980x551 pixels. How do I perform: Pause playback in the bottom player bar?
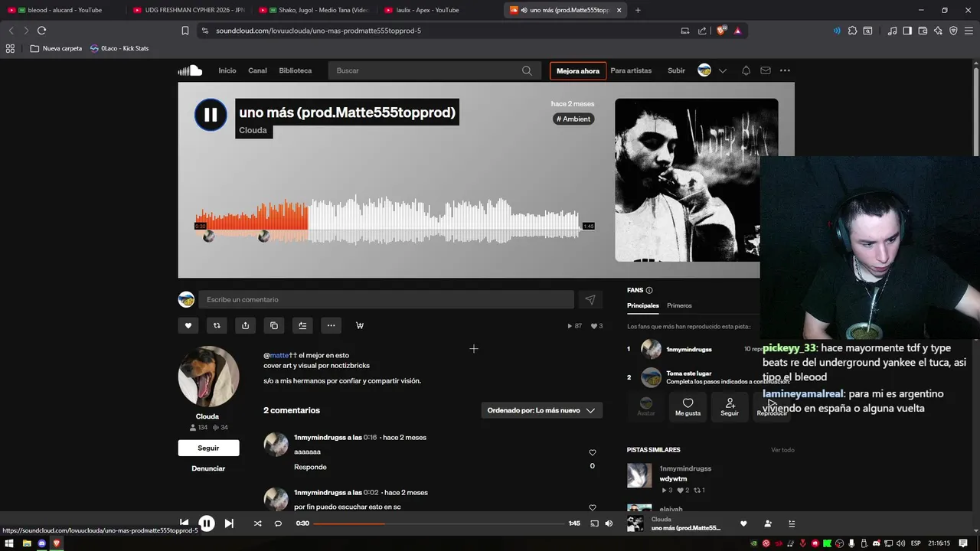tap(207, 523)
